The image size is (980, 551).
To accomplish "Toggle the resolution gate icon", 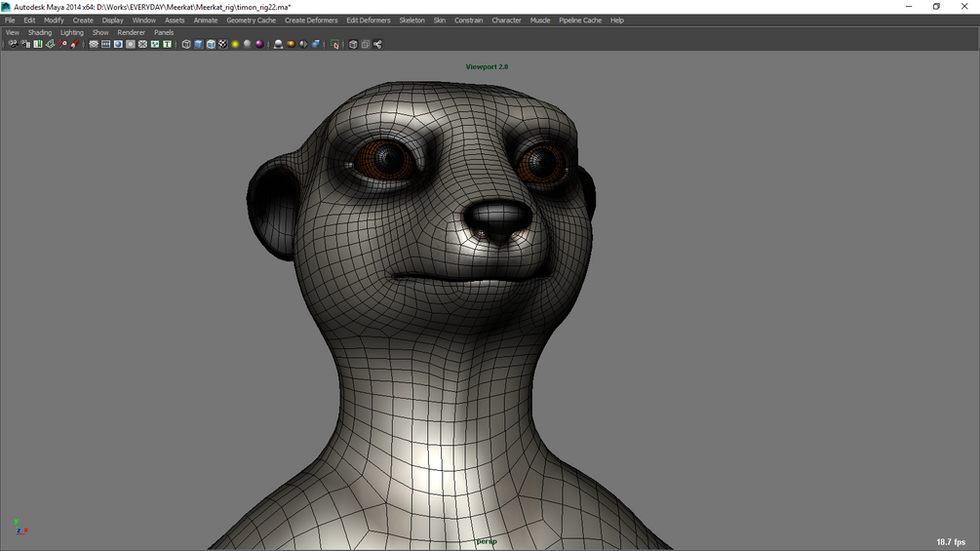I will pyautogui.click(x=118, y=44).
